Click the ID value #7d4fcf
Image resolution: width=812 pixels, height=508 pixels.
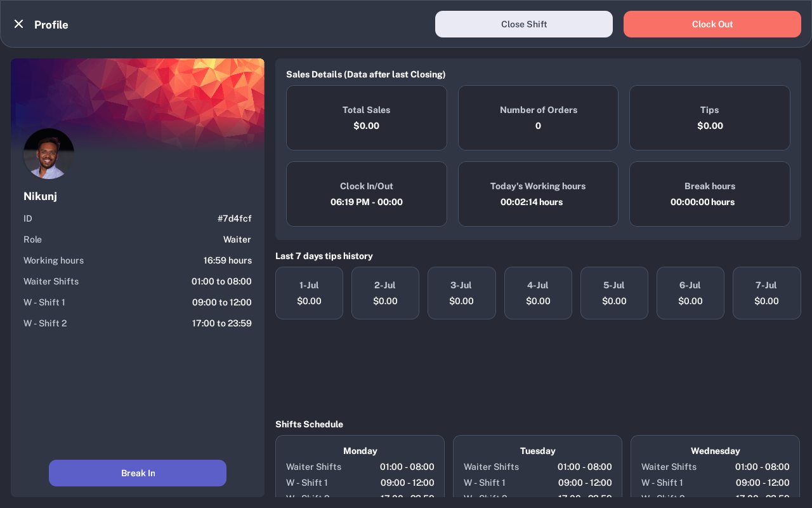point(235,218)
